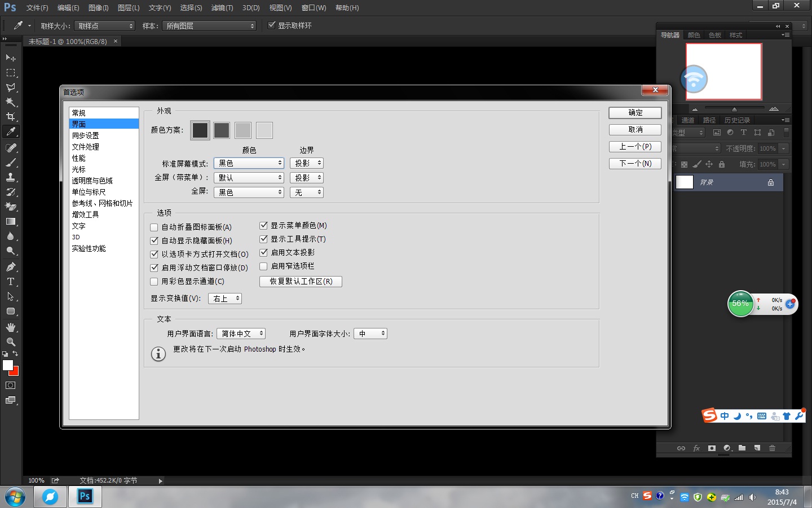Uncheck 显示工具提示 option
The image size is (812, 508).
coord(263,239)
